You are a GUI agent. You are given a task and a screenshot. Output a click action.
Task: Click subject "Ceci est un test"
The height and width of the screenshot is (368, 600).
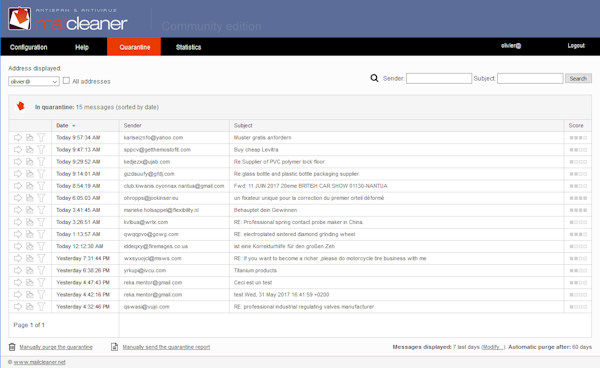(x=253, y=282)
